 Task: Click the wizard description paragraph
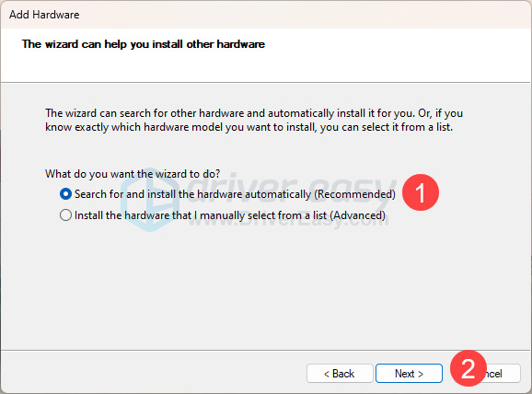tap(254, 121)
